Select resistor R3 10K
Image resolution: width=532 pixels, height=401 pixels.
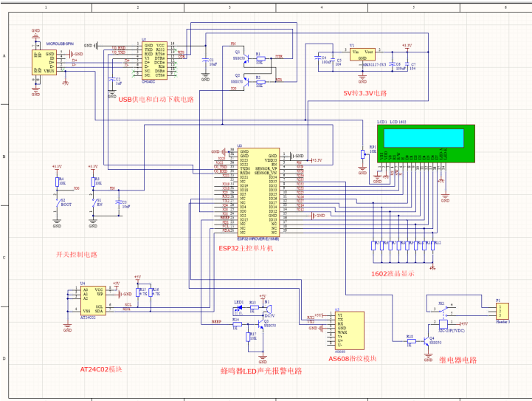point(93,182)
